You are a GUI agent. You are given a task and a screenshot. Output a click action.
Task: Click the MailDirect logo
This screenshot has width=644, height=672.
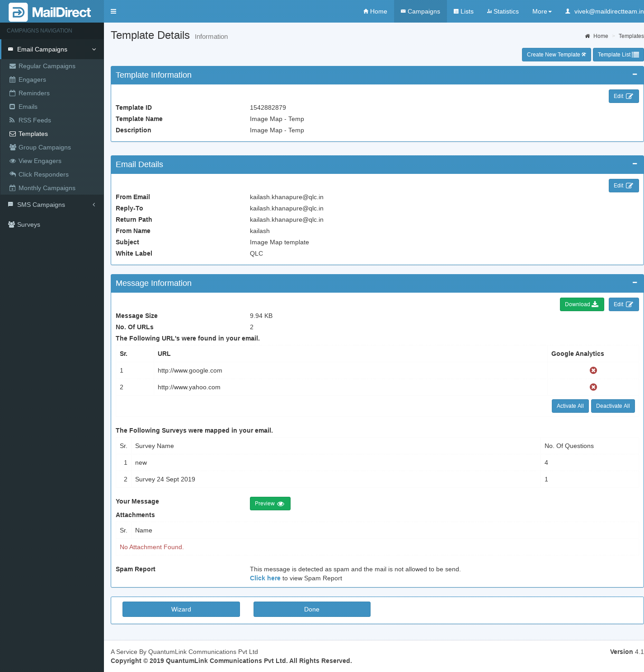coord(50,12)
